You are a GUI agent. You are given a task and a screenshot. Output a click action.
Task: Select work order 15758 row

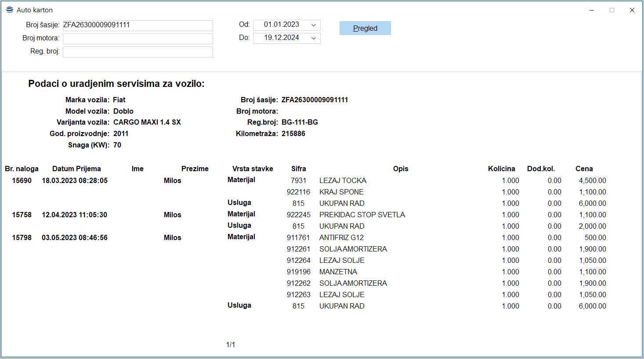[22, 215]
